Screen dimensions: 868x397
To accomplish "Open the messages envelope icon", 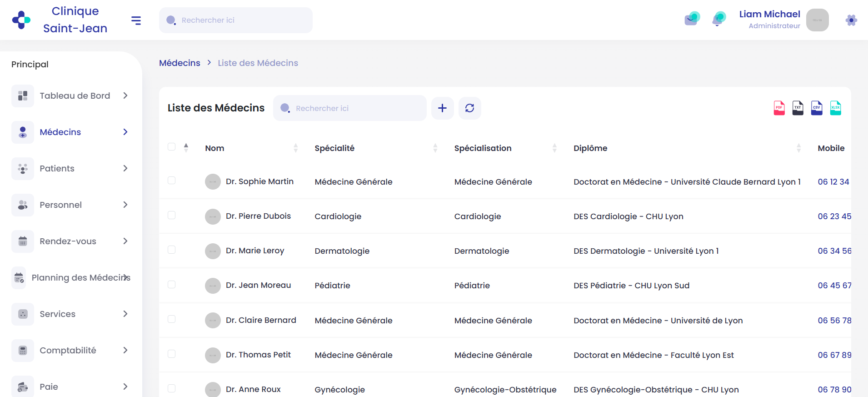I will tap(692, 19).
